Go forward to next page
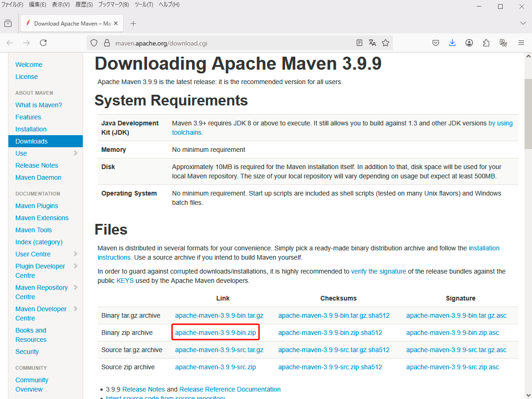The image size is (532, 399). 27,43
